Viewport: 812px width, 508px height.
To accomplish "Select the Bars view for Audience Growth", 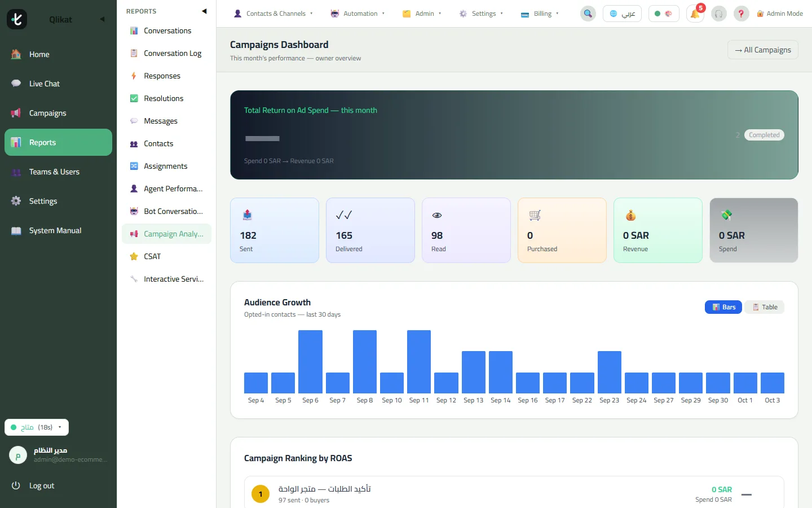I will [723, 307].
